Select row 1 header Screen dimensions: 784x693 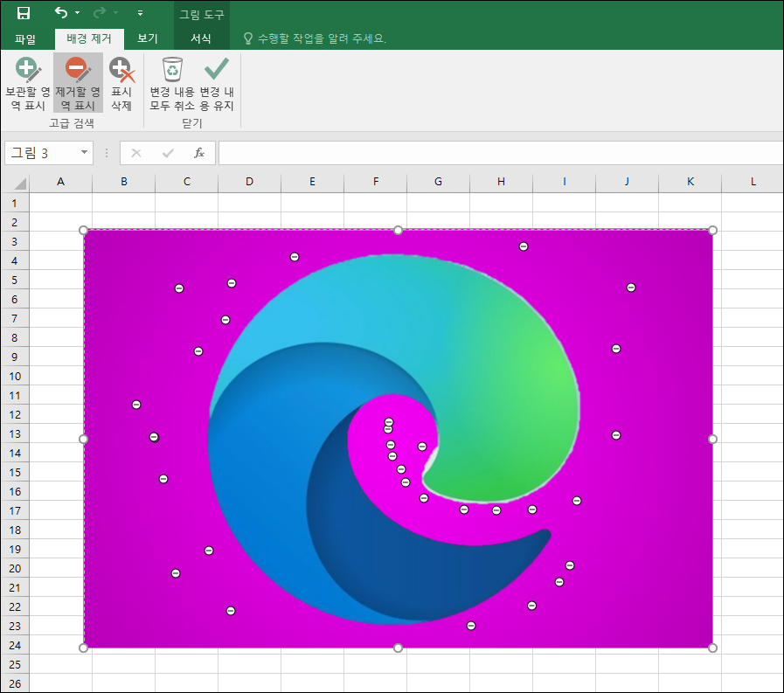pos(15,204)
